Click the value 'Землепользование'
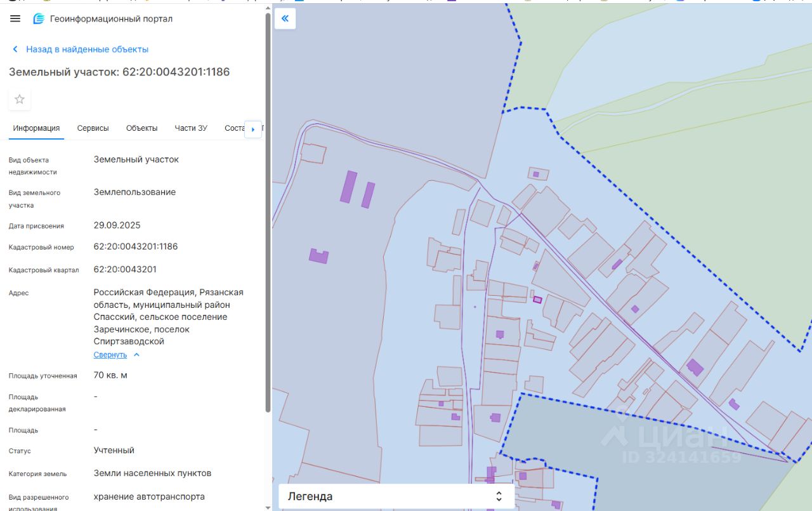This screenshot has width=812, height=511. [x=134, y=192]
